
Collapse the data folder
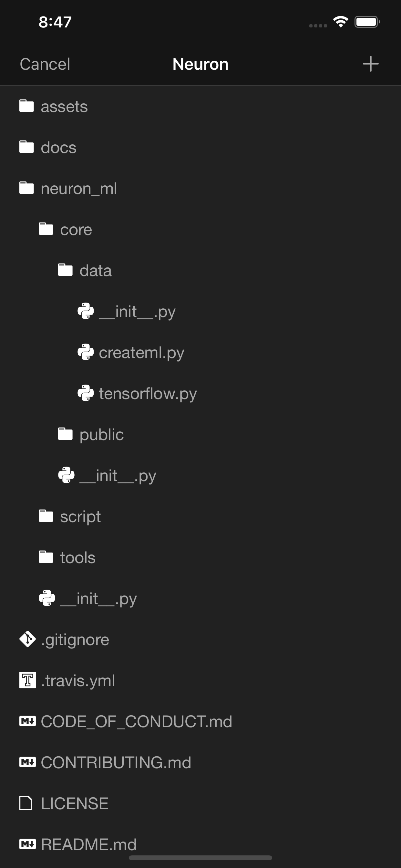coord(95,270)
